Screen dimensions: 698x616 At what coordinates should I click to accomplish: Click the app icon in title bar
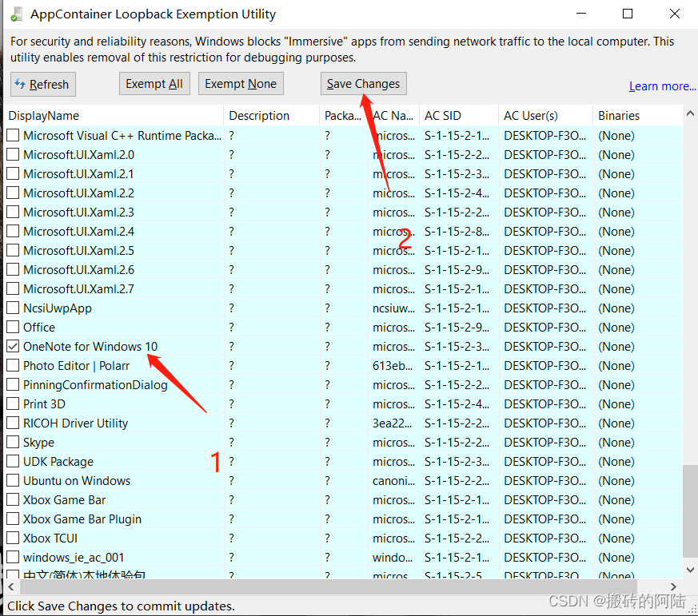[x=17, y=14]
